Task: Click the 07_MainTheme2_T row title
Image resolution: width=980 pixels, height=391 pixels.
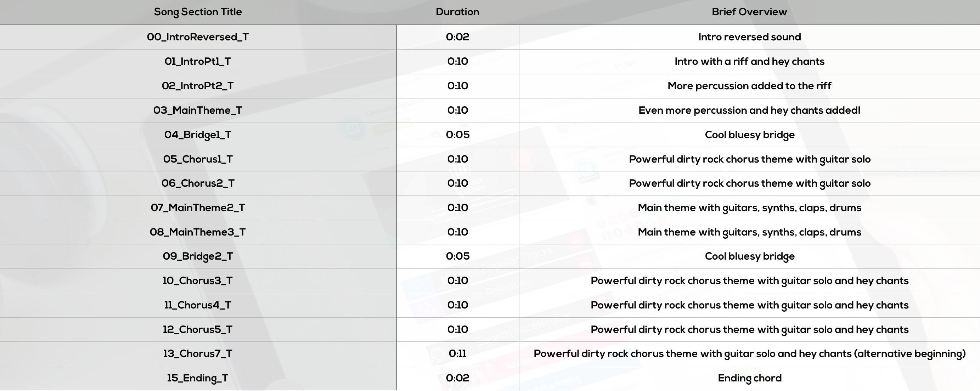Action: click(x=197, y=208)
